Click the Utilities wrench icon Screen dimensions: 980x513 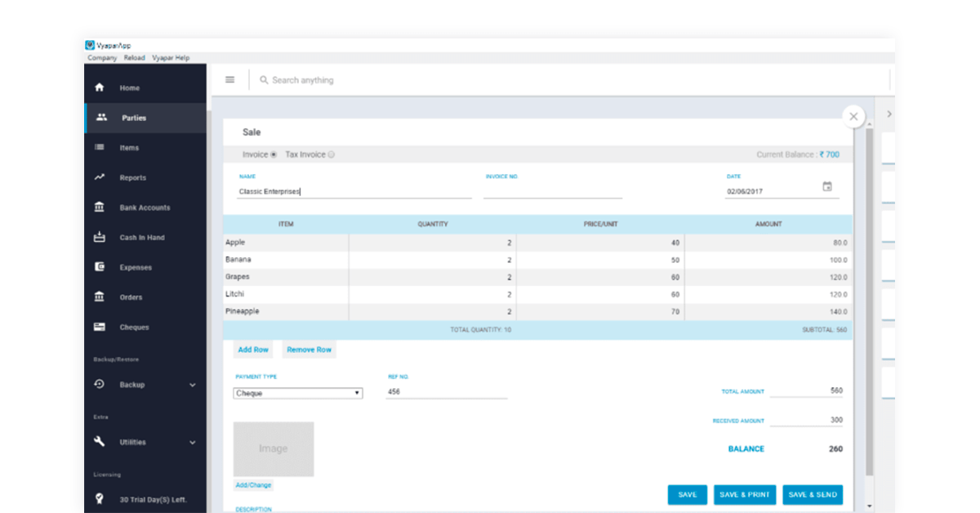click(100, 442)
